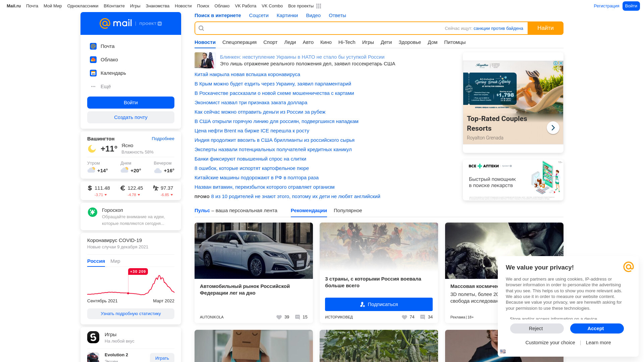The width and height of the screenshot is (644, 362).
Task: Click the Все Аптеки ad banner
Action: click(x=513, y=180)
